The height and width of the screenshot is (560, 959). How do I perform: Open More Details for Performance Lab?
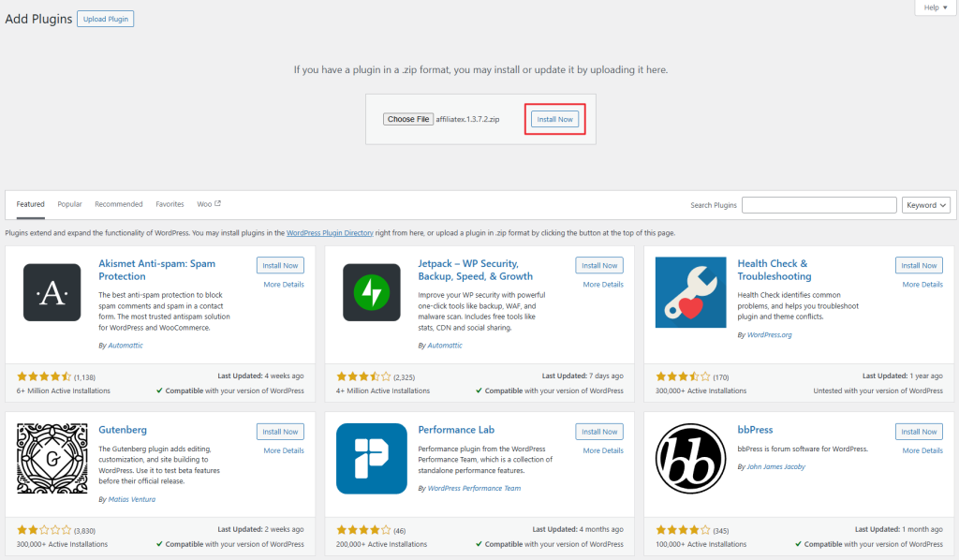[x=603, y=450]
